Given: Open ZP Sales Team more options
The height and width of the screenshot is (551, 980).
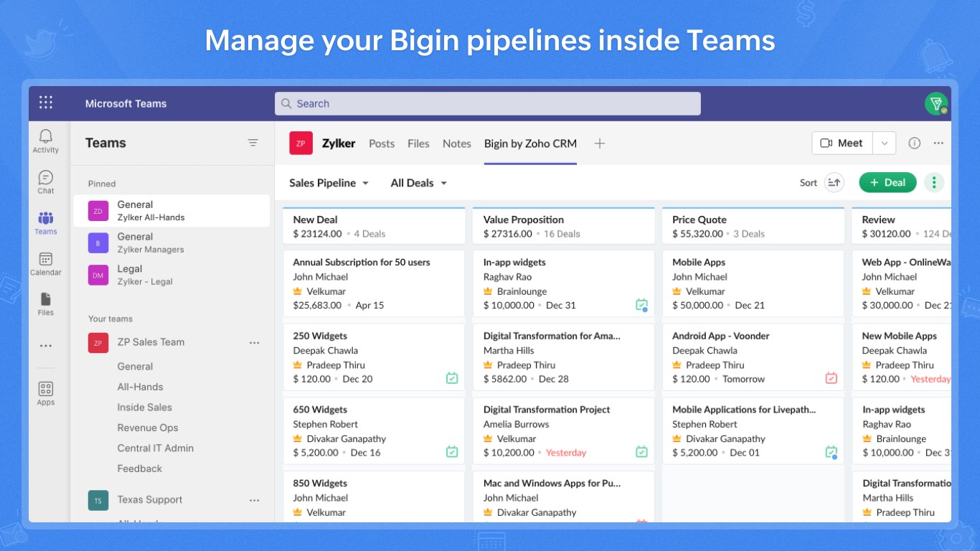Looking at the screenshot, I should click(254, 342).
